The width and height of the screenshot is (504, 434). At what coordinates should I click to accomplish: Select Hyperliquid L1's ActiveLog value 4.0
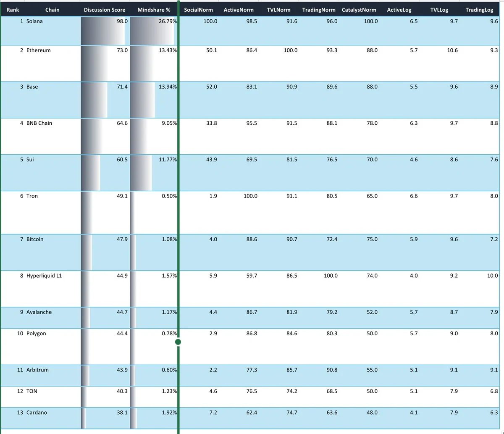tap(414, 276)
